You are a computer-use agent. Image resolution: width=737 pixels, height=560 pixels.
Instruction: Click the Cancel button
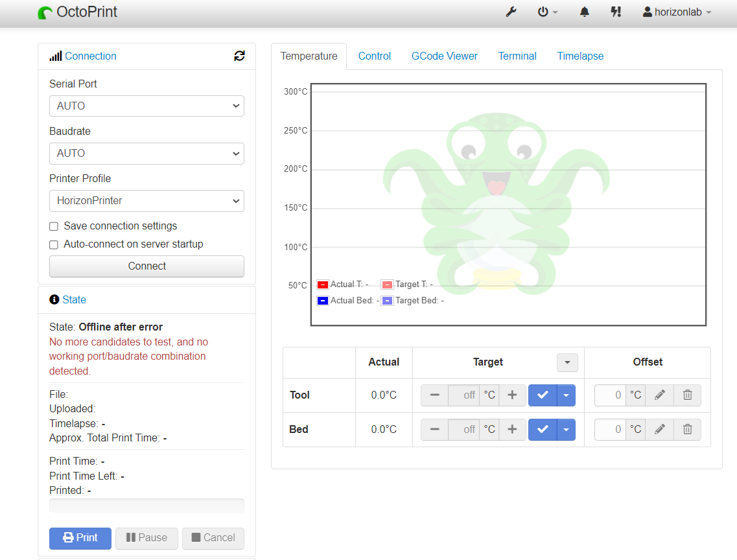click(x=213, y=538)
